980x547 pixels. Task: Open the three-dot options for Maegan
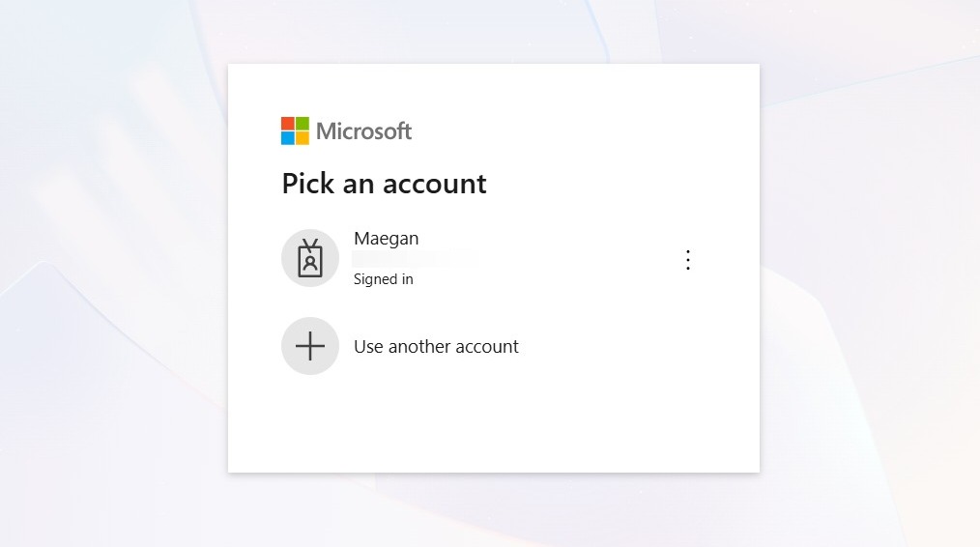point(687,259)
